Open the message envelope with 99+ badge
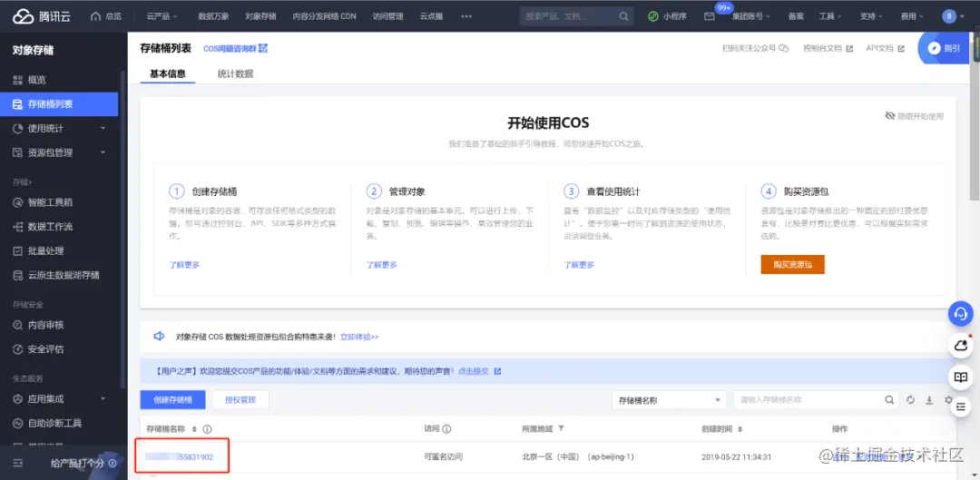The height and width of the screenshot is (480, 980). (x=710, y=17)
